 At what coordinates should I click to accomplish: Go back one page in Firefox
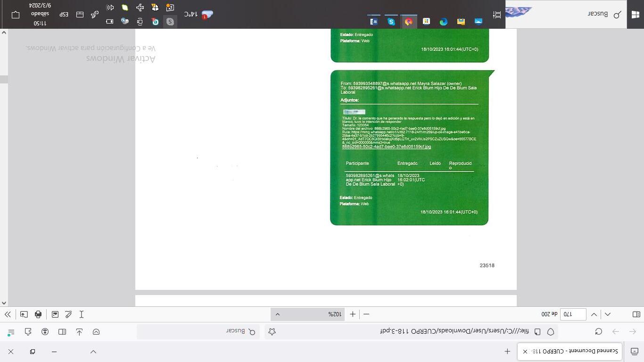[633, 332]
